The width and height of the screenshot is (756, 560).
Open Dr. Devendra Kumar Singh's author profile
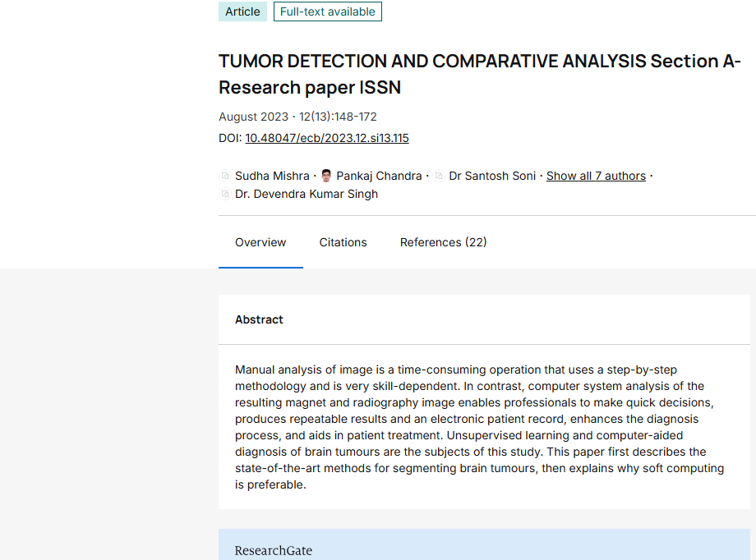(306, 195)
